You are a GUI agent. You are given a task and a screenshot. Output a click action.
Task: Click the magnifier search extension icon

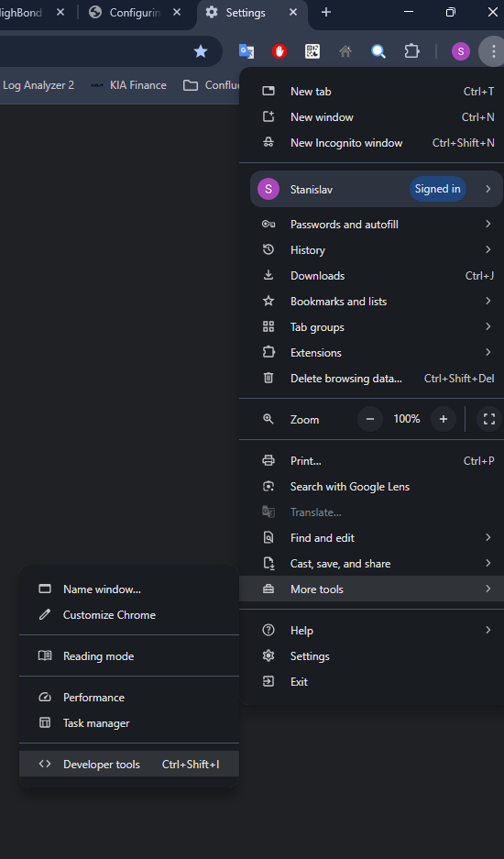click(378, 51)
